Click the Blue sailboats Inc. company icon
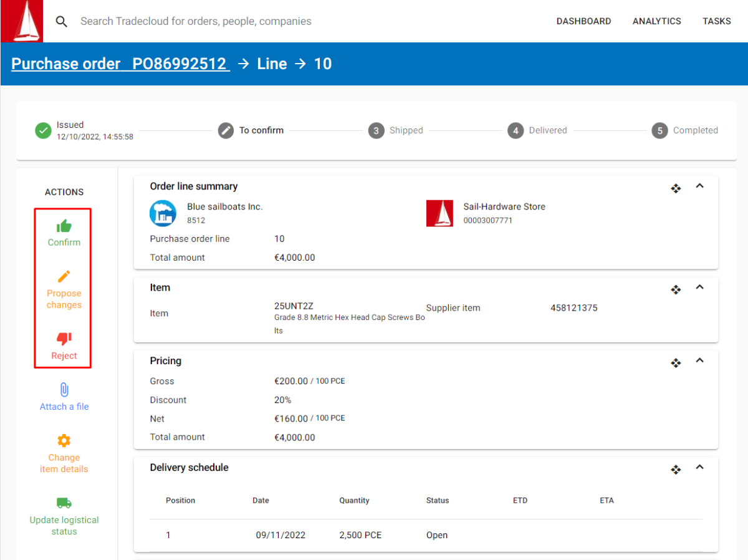 (163, 213)
